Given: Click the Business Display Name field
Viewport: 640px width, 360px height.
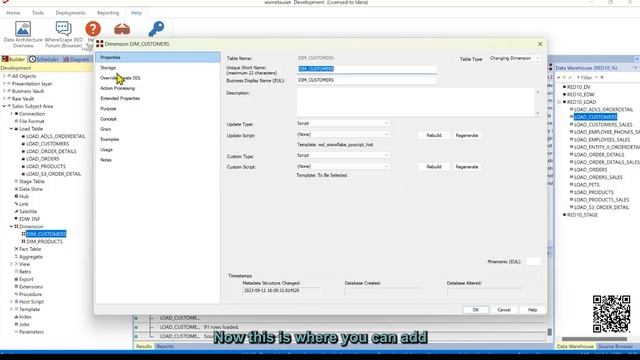Looking at the screenshot, I should click(x=367, y=80).
